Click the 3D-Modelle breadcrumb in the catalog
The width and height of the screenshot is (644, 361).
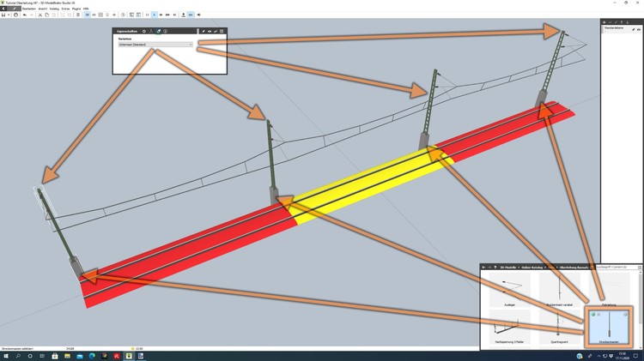508,267
